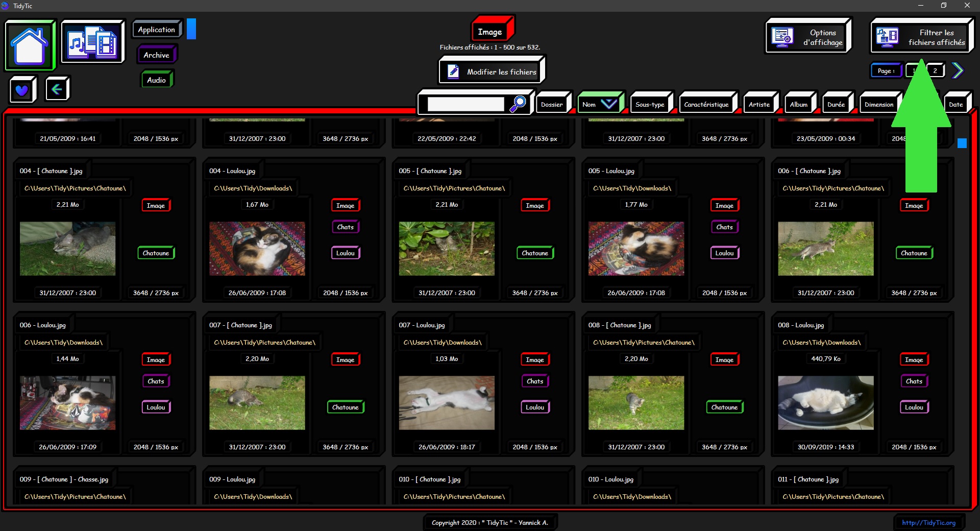Click the magnifying glass search icon

click(518, 104)
